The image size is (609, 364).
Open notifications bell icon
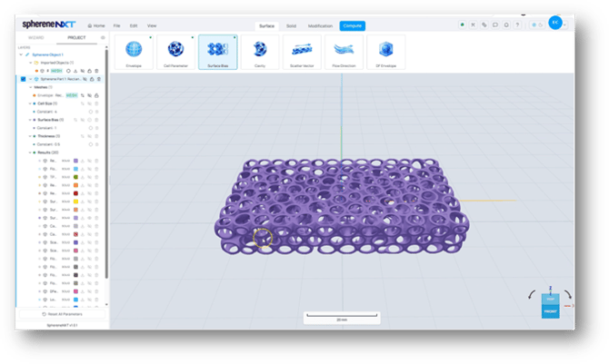[506, 25]
